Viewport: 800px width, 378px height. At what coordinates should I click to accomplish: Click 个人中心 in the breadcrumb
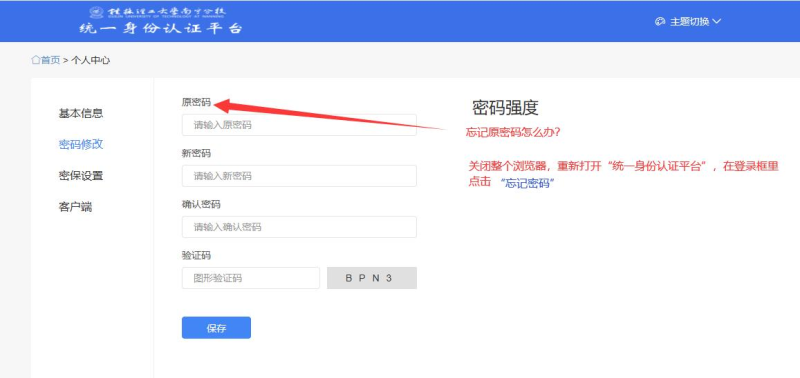pyautogui.click(x=90, y=60)
